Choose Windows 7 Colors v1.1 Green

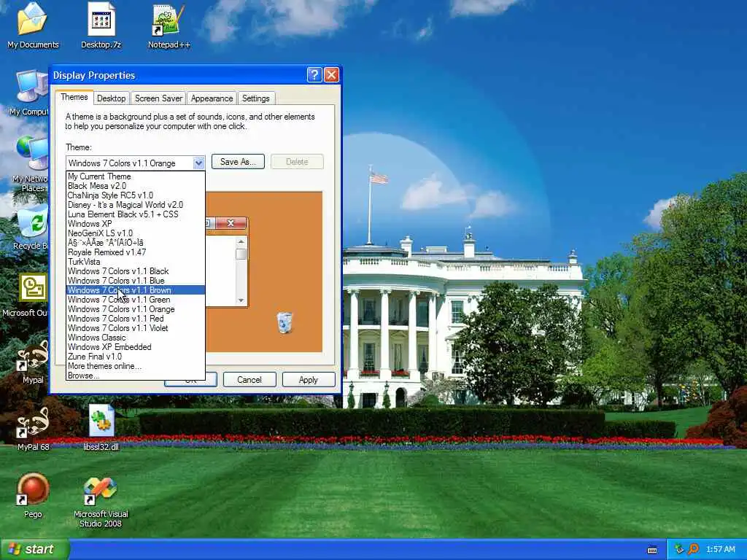[x=135, y=300]
